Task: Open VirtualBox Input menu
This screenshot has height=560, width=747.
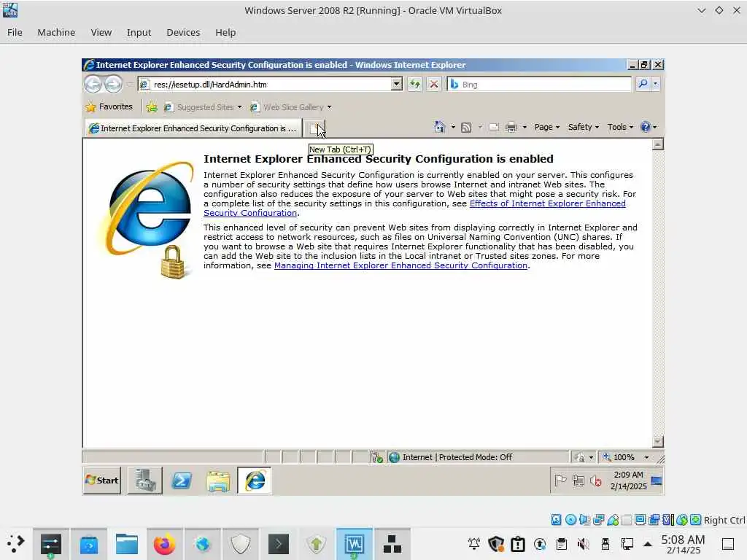Action: click(139, 32)
